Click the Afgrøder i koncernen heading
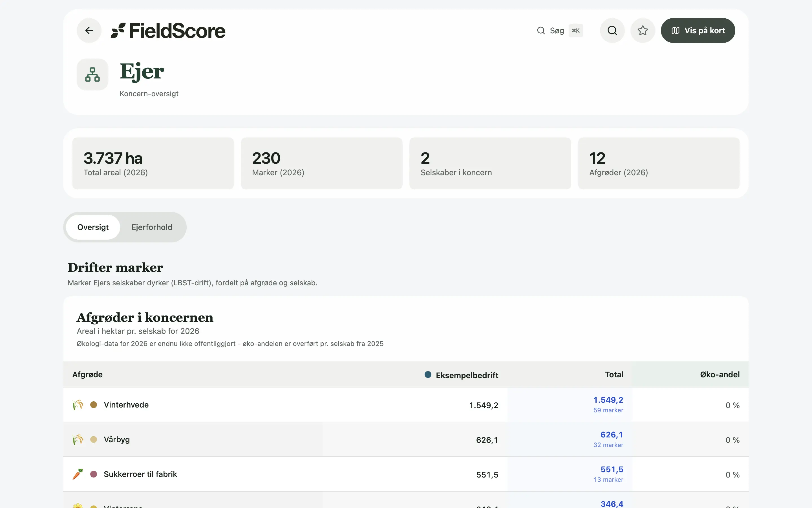 click(145, 317)
